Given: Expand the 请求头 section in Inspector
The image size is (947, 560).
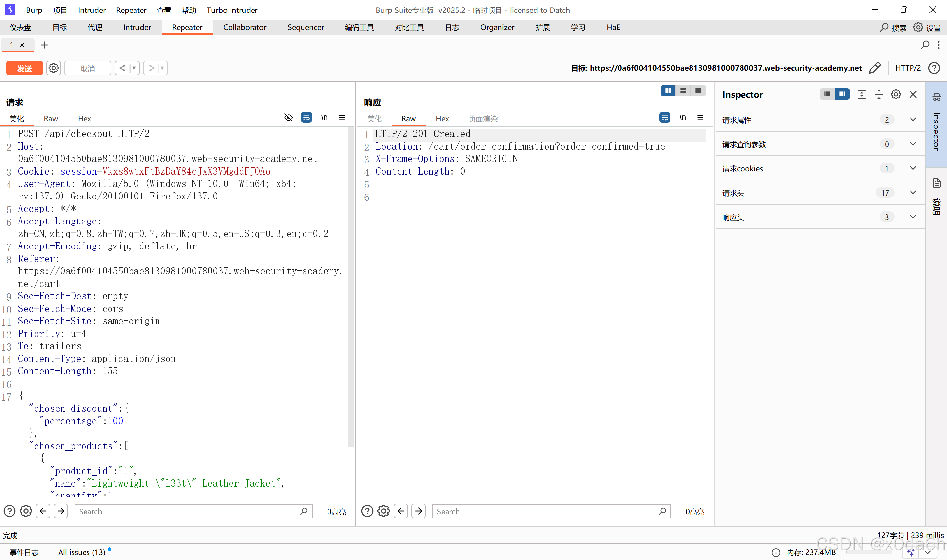Looking at the screenshot, I should click(913, 193).
